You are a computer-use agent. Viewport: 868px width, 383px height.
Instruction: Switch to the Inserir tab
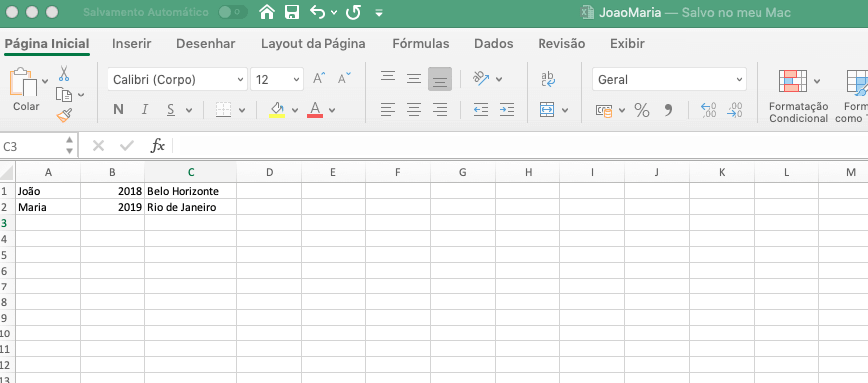click(131, 43)
